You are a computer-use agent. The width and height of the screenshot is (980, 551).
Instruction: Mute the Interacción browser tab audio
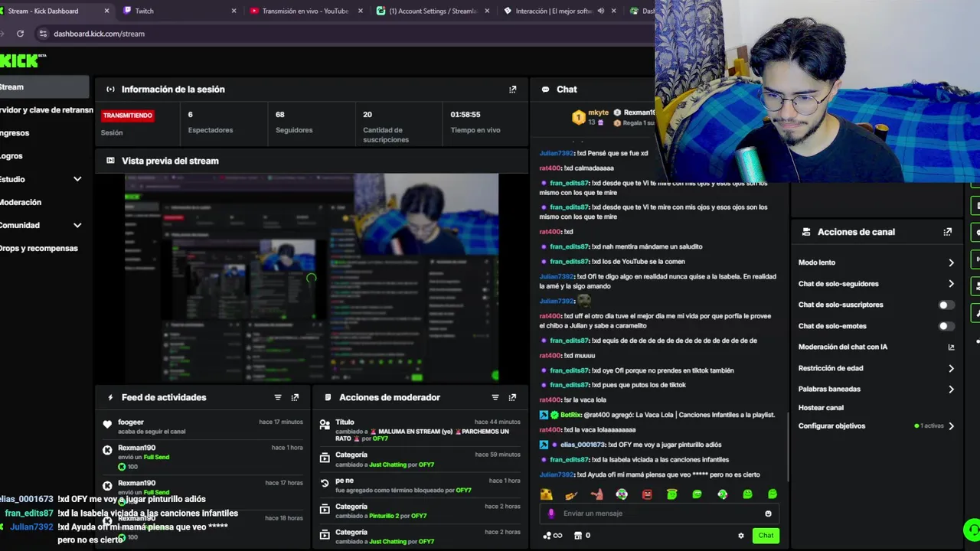pyautogui.click(x=601, y=11)
